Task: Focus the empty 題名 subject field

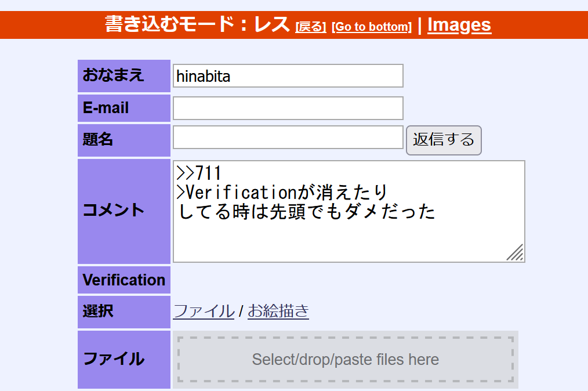Action: click(288, 137)
